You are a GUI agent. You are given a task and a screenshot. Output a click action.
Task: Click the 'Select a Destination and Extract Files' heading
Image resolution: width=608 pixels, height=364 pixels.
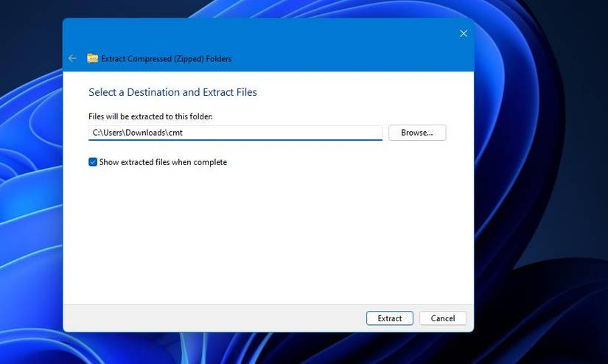172,92
